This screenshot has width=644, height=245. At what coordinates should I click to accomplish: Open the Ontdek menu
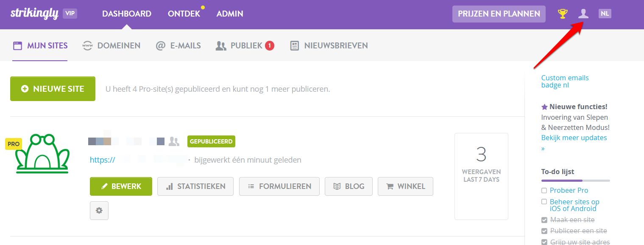[184, 14]
